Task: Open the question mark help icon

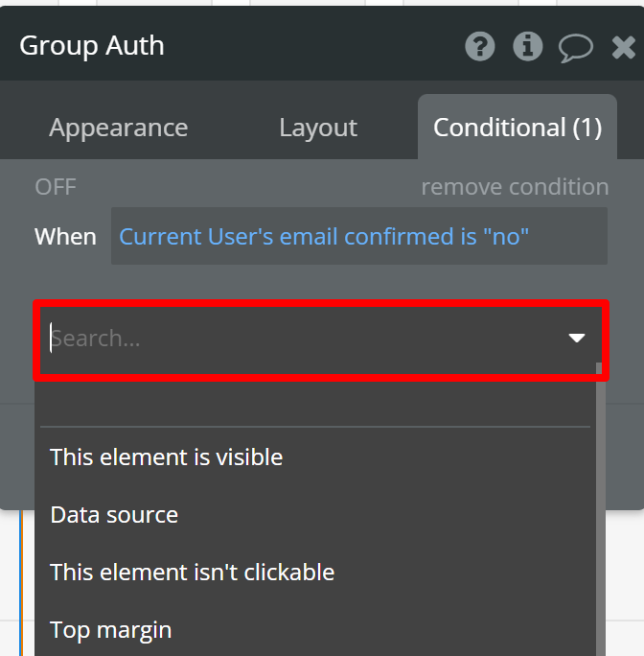Action: (x=480, y=46)
